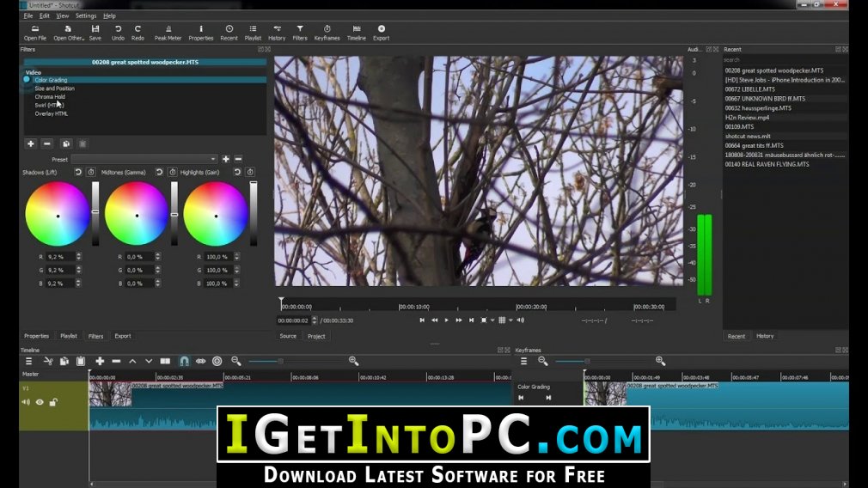Screen dimensions: 868x488
Task: Toggle Color Grading filter enabled checkbox
Action: 27,80
